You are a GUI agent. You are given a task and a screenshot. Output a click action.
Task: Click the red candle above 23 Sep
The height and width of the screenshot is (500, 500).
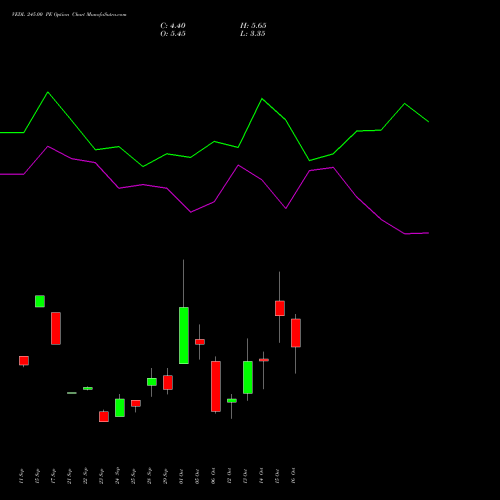pyautogui.click(x=104, y=417)
